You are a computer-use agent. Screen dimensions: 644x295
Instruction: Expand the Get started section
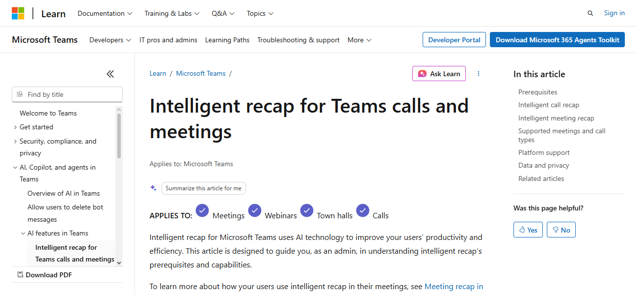(15, 127)
